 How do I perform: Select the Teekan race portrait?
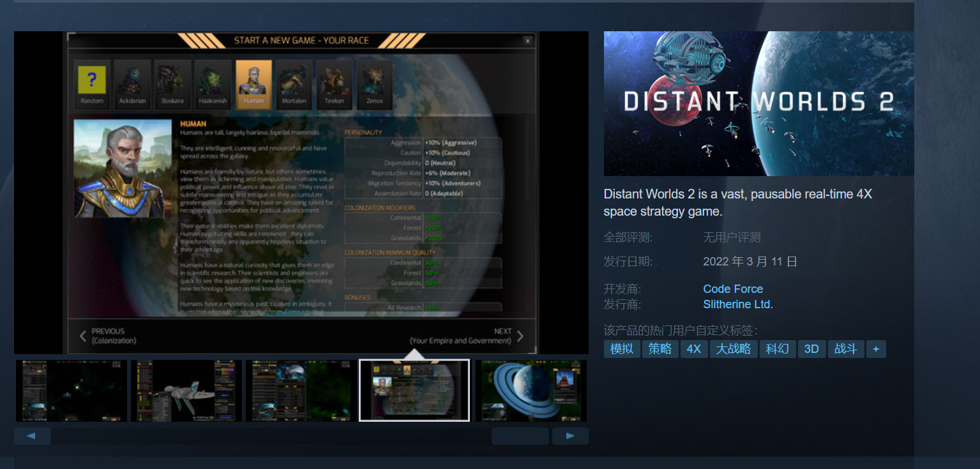click(334, 80)
